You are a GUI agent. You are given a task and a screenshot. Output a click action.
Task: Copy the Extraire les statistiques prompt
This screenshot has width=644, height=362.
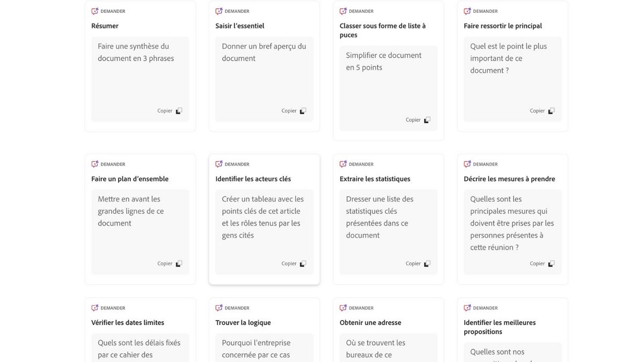[x=427, y=264]
